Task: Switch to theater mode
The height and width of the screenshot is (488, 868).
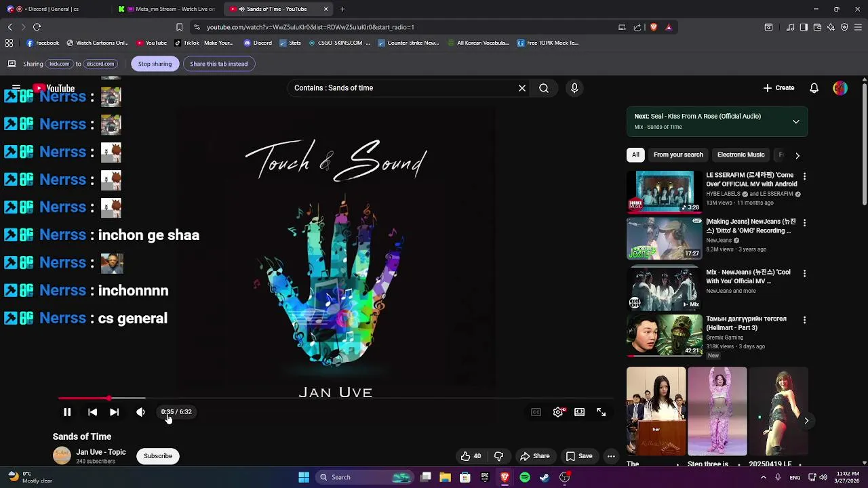Action: pyautogui.click(x=580, y=412)
